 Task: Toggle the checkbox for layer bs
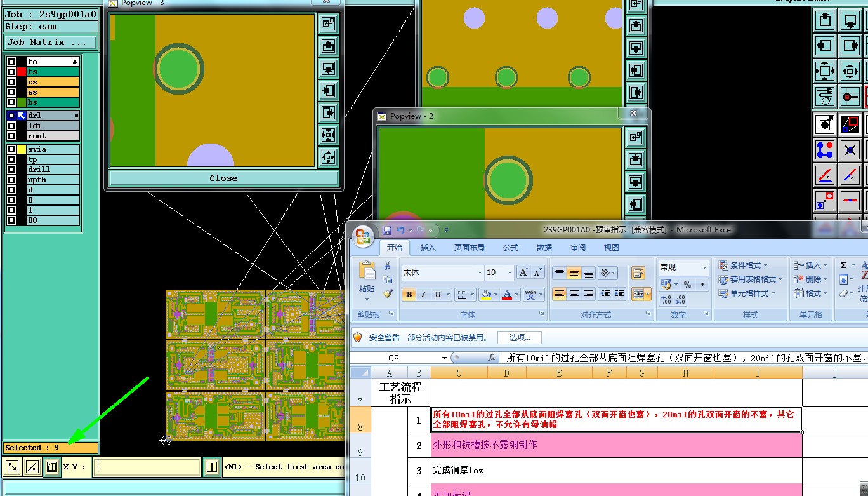[x=11, y=102]
